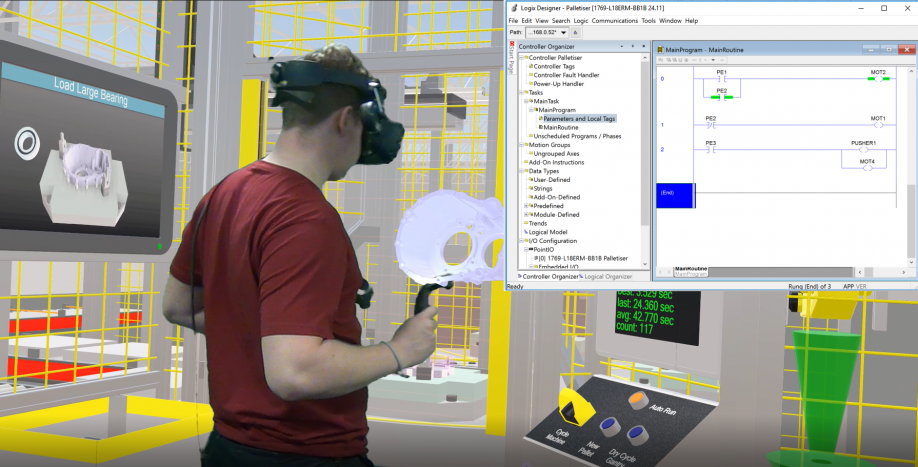
Task: Select Ungrouped Axes item
Action: 556,153
